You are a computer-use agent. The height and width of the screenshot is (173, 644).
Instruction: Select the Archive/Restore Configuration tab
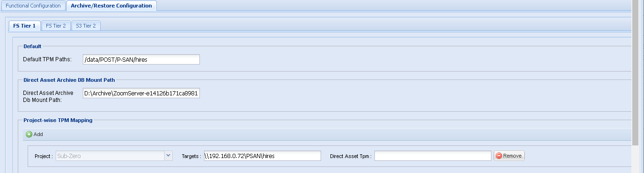point(111,6)
